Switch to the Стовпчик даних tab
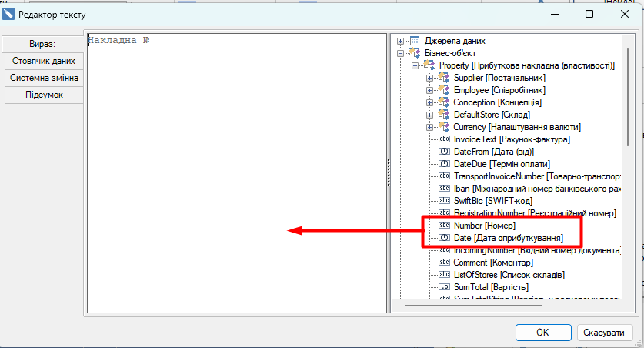The width and height of the screenshot is (644, 348). tap(44, 61)
